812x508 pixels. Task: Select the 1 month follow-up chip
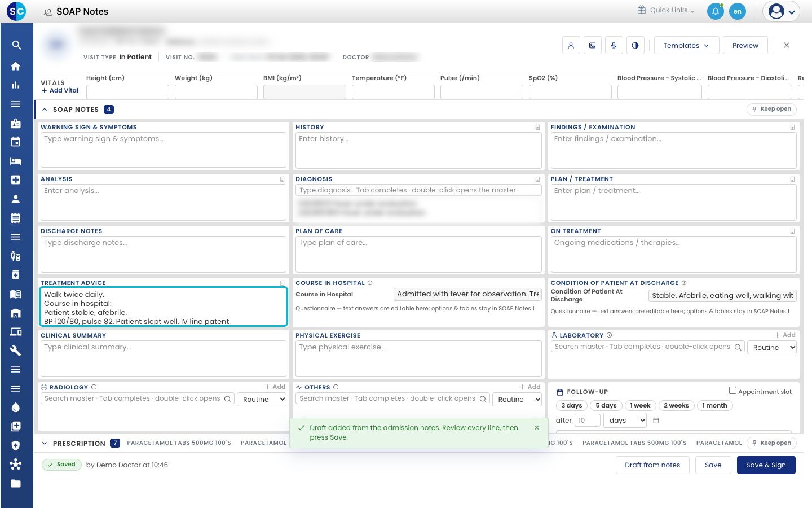point(714,405)
